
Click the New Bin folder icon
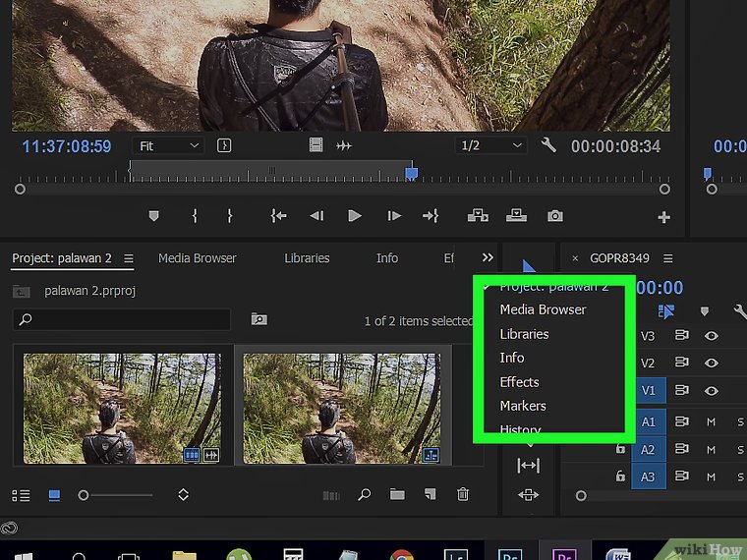pos(397,495)
